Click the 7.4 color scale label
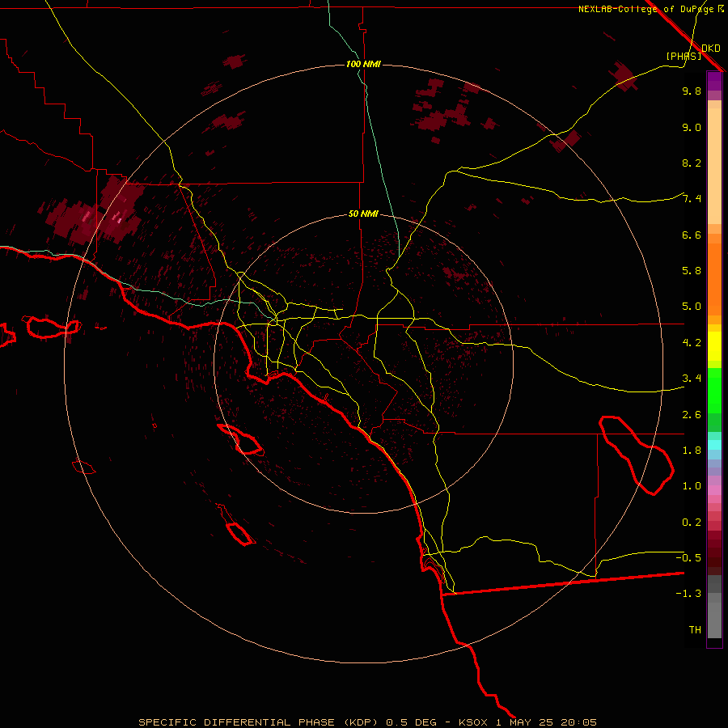 pyautogui.click(x=692, y=199)
